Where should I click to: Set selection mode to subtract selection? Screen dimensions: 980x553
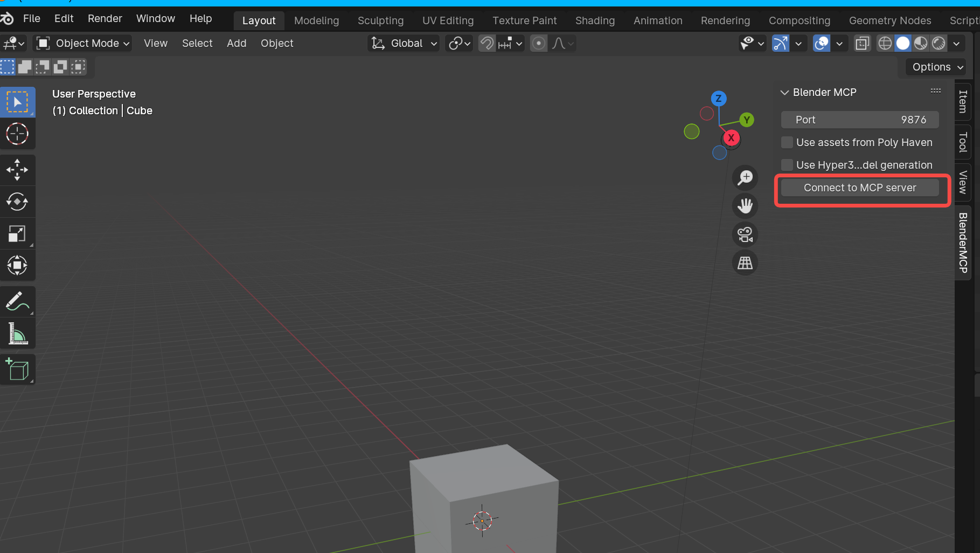(x=43, y=67)
